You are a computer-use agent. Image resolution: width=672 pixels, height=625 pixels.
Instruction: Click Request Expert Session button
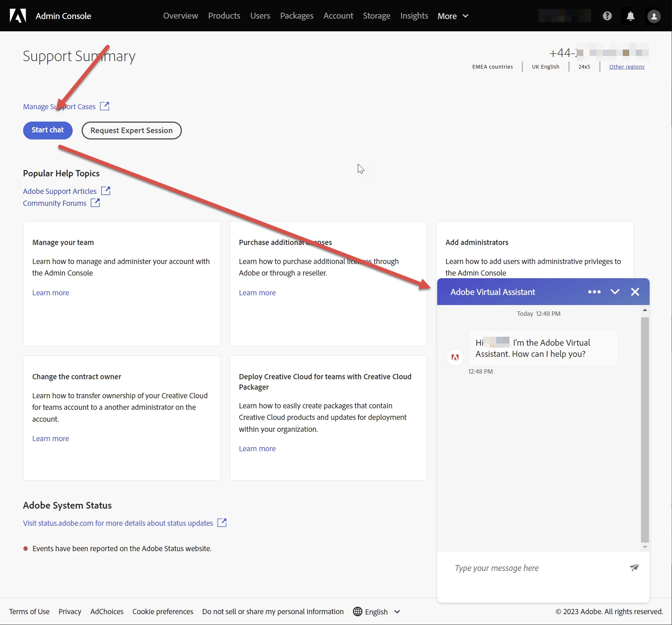[132, 130]
